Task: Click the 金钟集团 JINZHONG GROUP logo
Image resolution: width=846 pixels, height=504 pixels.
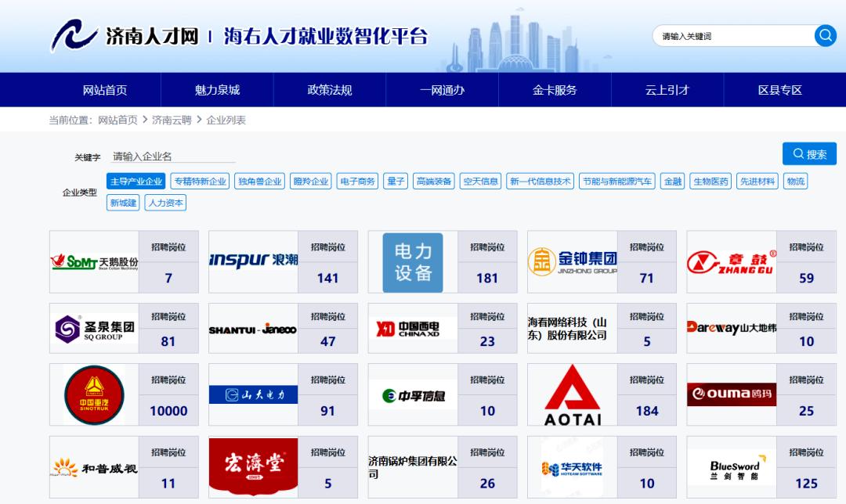Action: 571,261
